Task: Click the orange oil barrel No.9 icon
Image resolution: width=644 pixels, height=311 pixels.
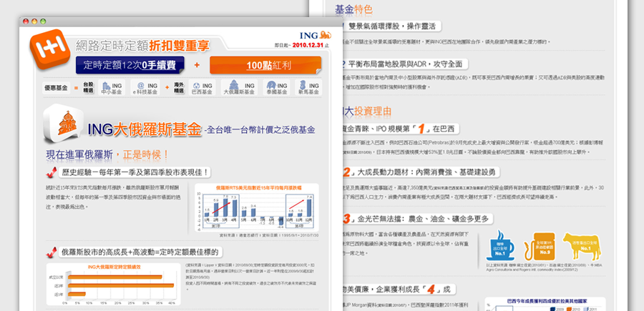Action: pos(540,246)
